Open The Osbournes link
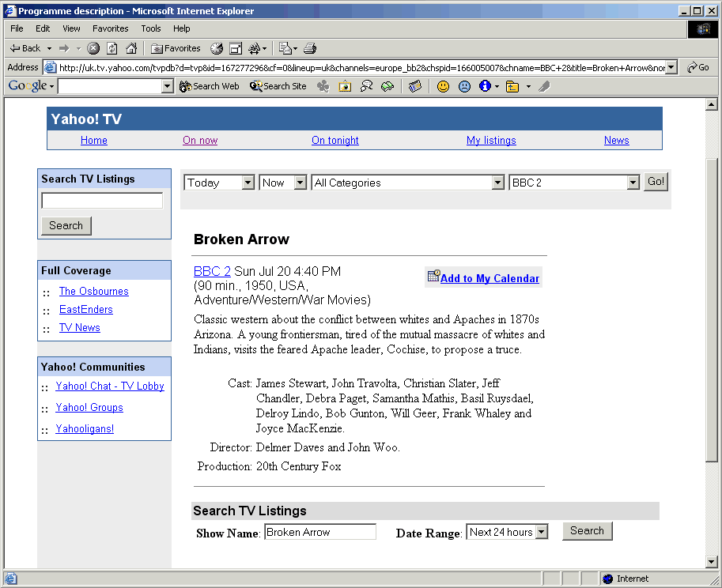This screenshot has width=722, height=588. point(94,292)
